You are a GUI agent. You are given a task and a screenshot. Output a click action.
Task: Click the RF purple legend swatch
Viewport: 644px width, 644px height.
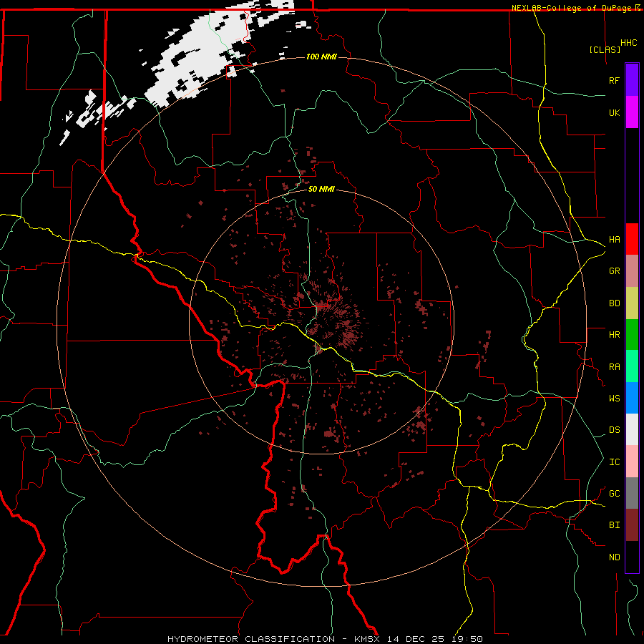point(632,80)
